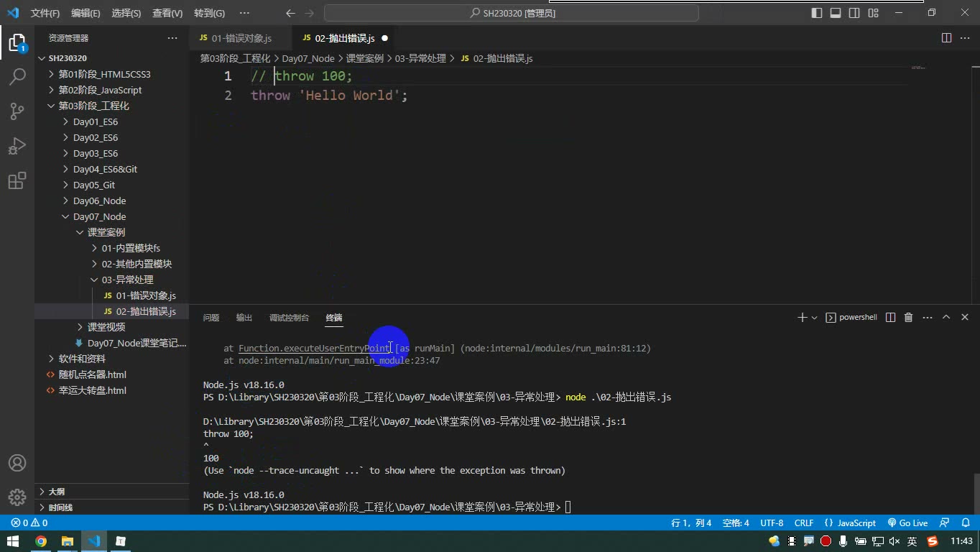This screenshot has height=552, width=980.
Task: Open the Search view in activity bar
Action: [x=17, y=76]
